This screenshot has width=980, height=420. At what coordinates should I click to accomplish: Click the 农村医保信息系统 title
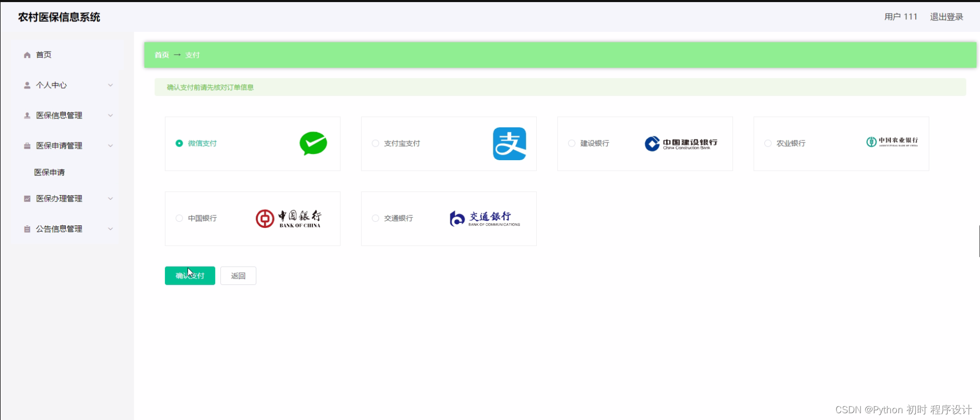(x=59, y=17)
